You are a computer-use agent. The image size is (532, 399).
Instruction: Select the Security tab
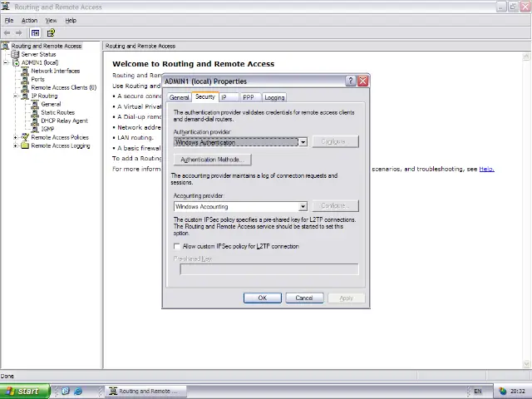205,96
